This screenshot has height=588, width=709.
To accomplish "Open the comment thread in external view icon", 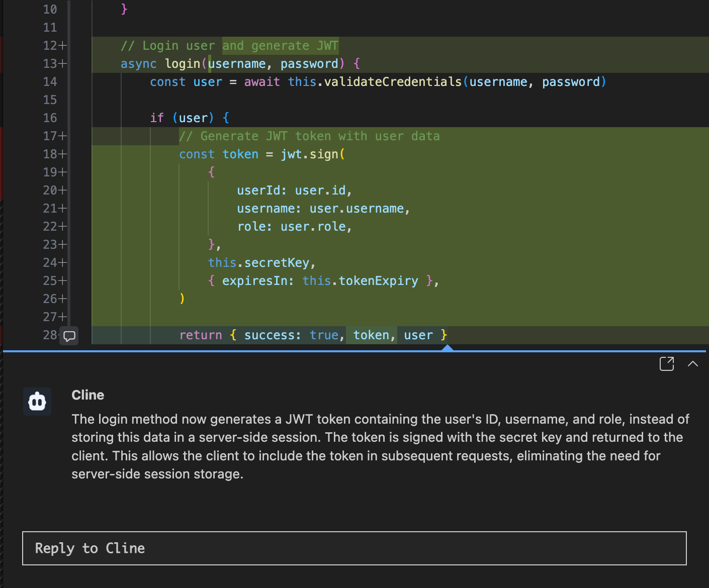I will pos(666,363).
